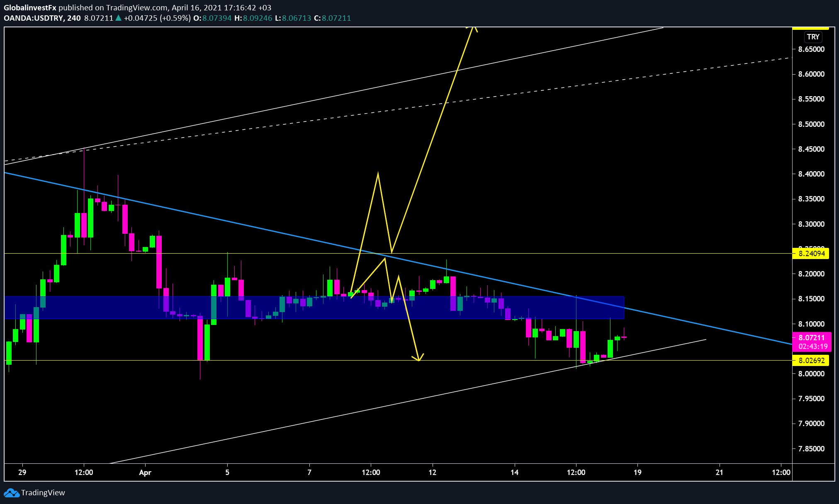Click the 8.00000 price axis label
The width and height of the screenshot is (839, 504).
click(811, 374)
